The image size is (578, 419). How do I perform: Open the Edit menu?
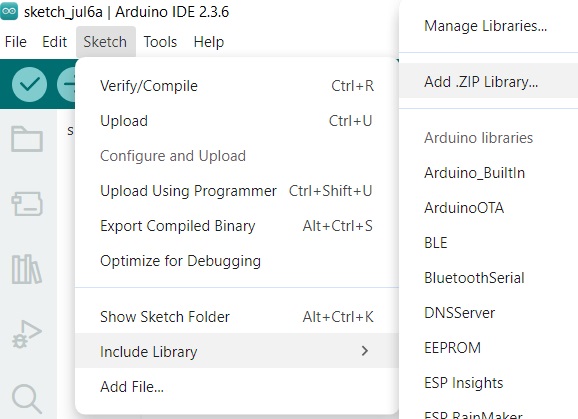(x=55, y=42)
